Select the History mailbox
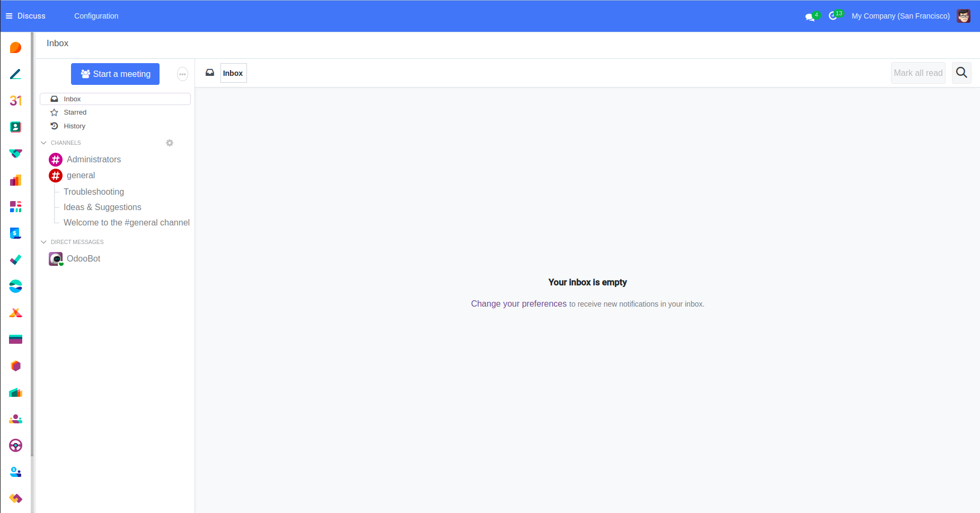Image resolution: width=980 pixels, height=513 pixels. click(x=74, y=126)
